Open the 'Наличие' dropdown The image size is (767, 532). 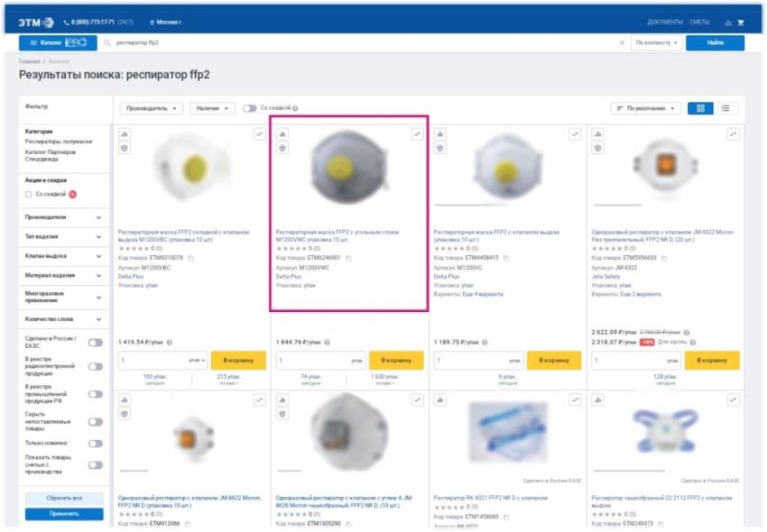coord(212,108)
